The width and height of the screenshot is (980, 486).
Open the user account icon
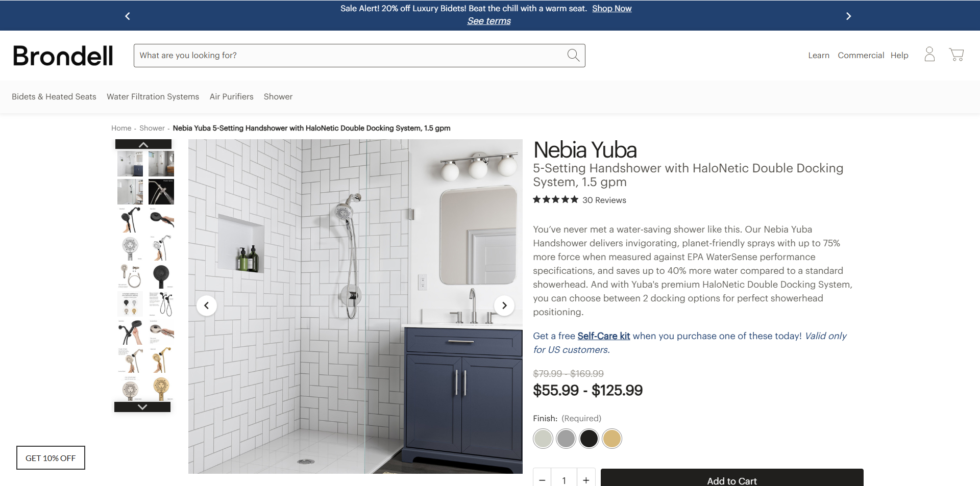929,54
